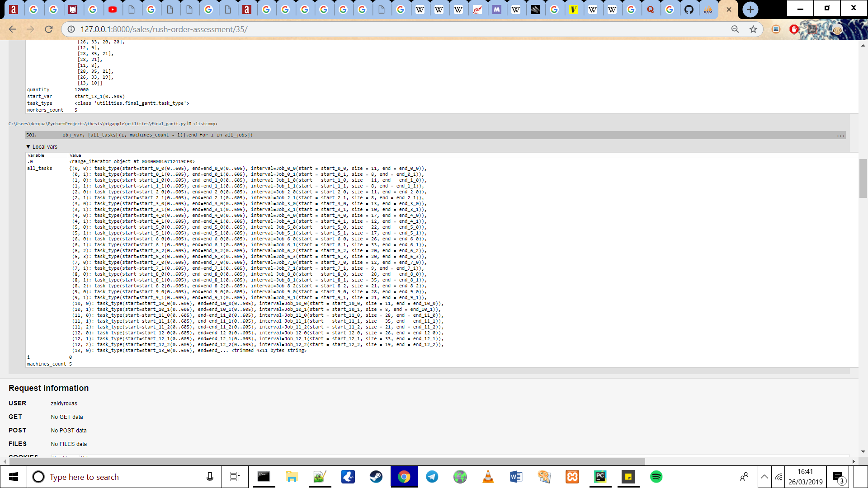
Task: Click the forward navigation arrow
Action: click(x=31, y=29)
